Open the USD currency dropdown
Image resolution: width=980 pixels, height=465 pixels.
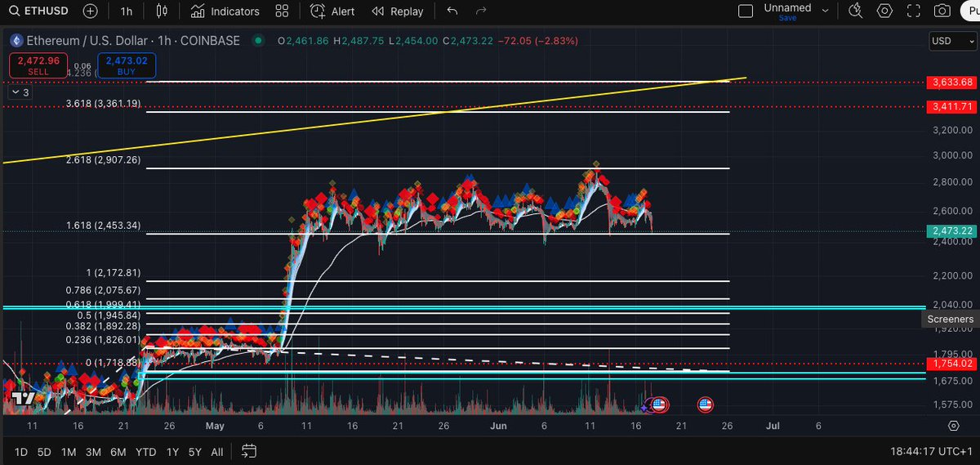pyautogui.click(x=951, y=41)
